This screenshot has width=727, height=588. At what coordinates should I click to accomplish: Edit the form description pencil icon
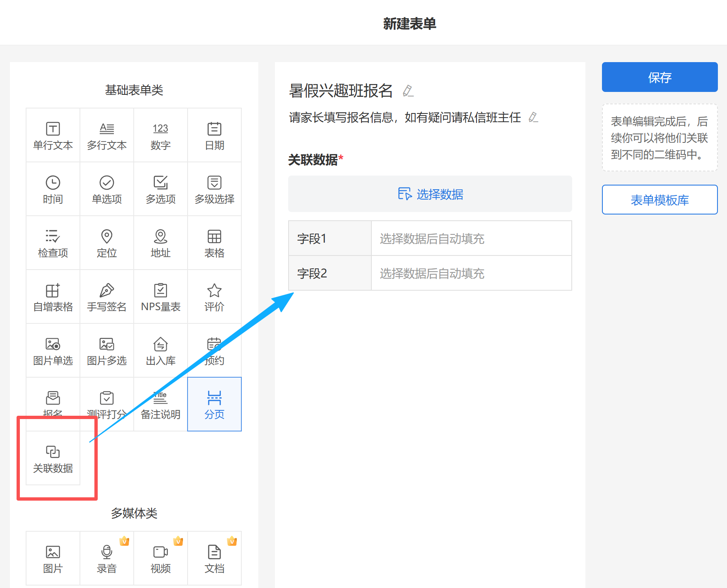pos(534,117)
